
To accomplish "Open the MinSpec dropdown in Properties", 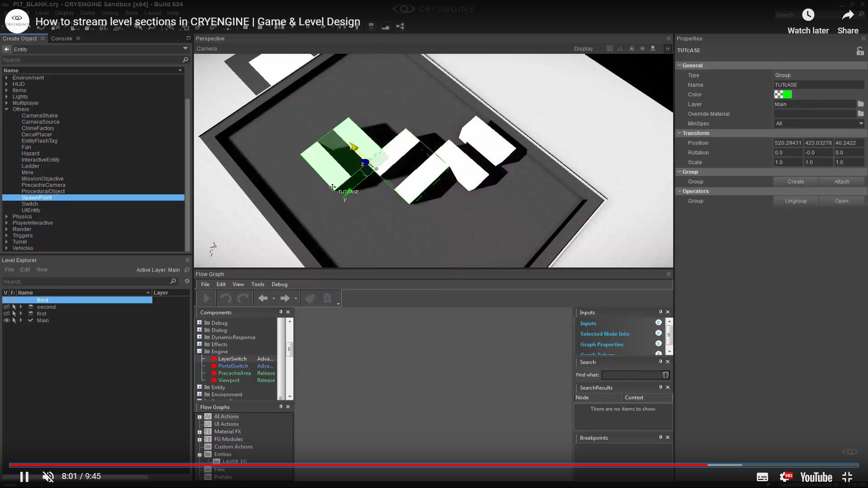I will click(x=860, y=123).
